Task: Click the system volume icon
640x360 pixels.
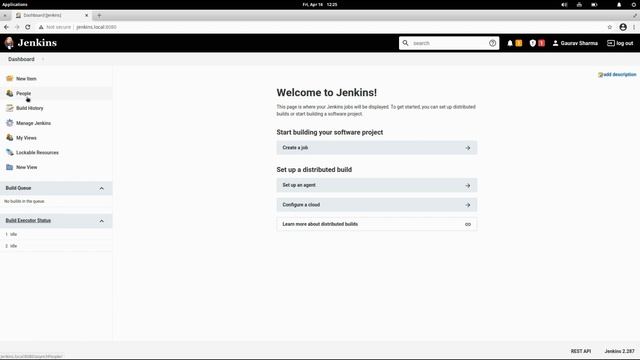Action: coord(564,4)
